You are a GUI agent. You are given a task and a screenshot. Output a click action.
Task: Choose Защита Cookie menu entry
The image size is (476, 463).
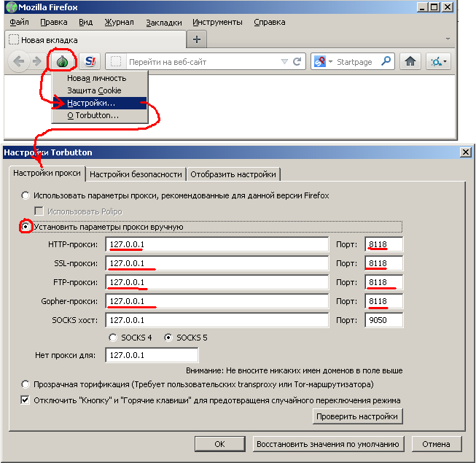pos(100,90)
